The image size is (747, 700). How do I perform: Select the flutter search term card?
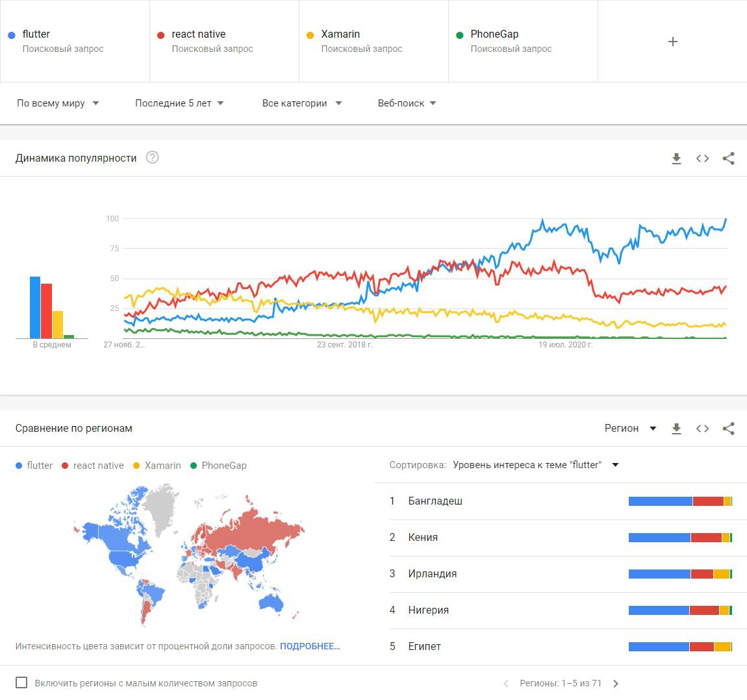coord(75,41)
